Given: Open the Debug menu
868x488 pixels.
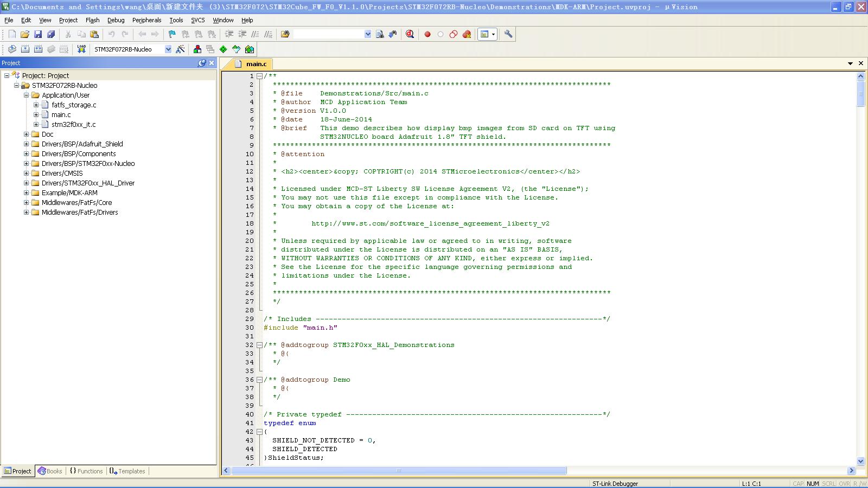Looking at the screenshot, I should pyautogui.click(x=116, y=20).
